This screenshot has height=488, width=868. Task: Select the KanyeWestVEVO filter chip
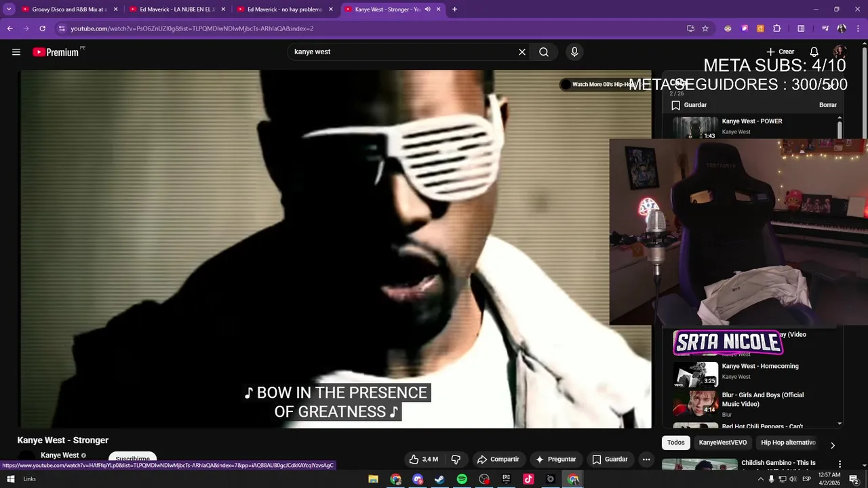(723, 443)
